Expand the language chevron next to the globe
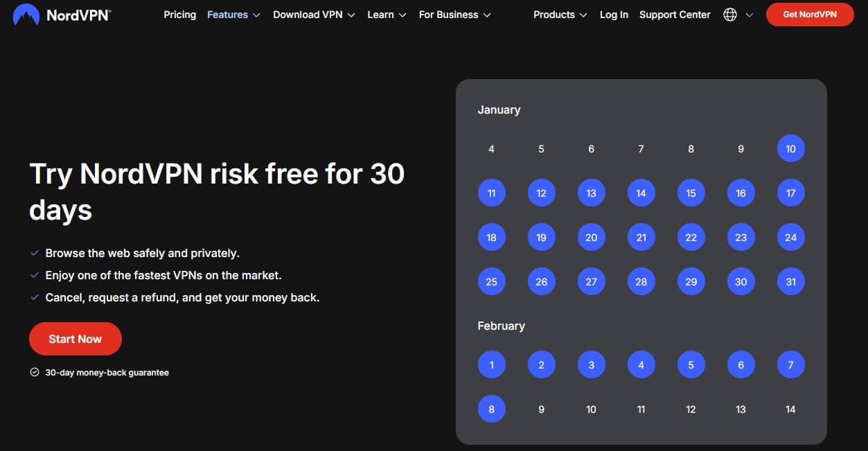This screenshot has height=451, width=868. tap(750, 14)
